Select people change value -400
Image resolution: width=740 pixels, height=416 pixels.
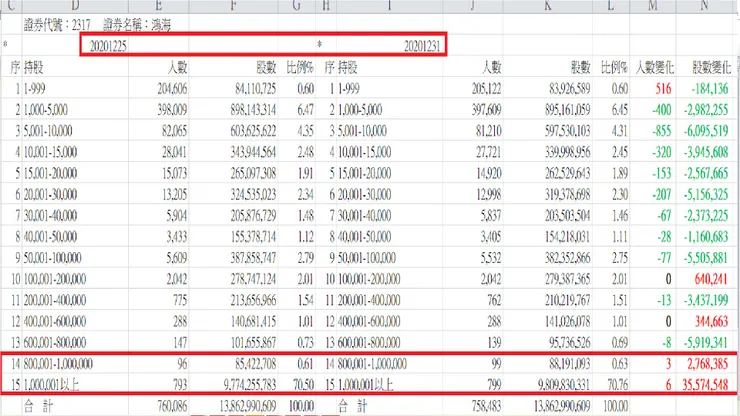point(662,110)
